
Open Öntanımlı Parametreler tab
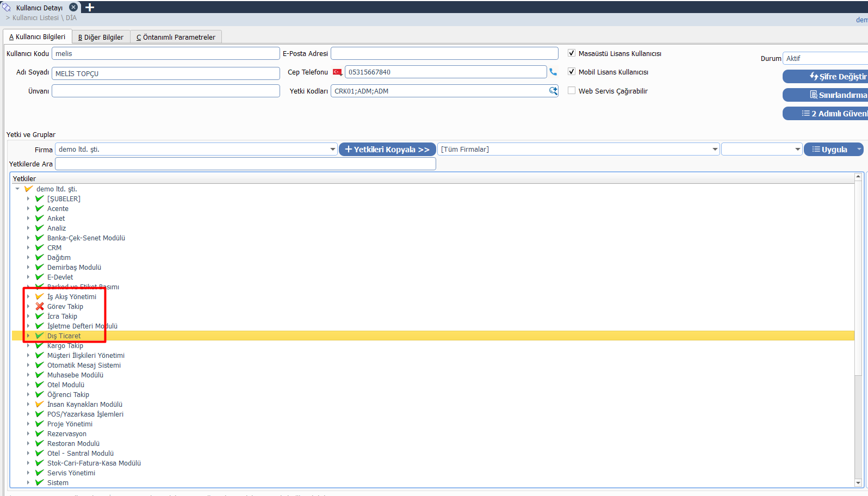click(176, 37)
